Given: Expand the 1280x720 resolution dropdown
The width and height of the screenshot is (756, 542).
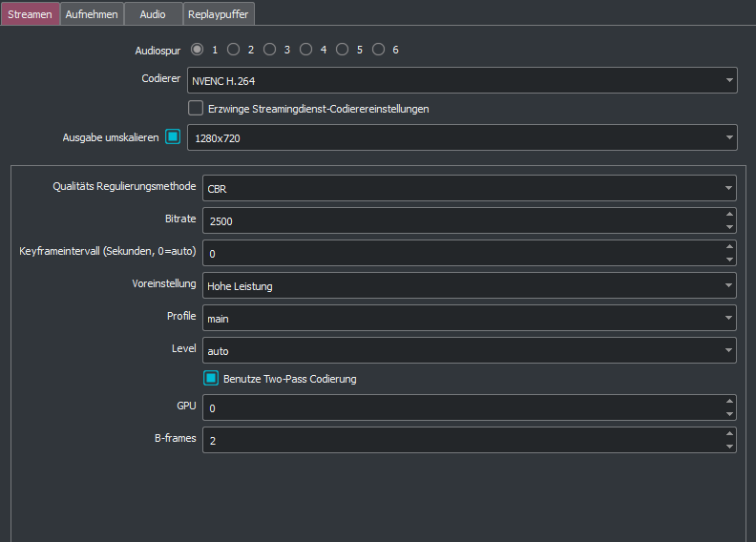Looking at the screenshot, I should (x=462, y=137).
